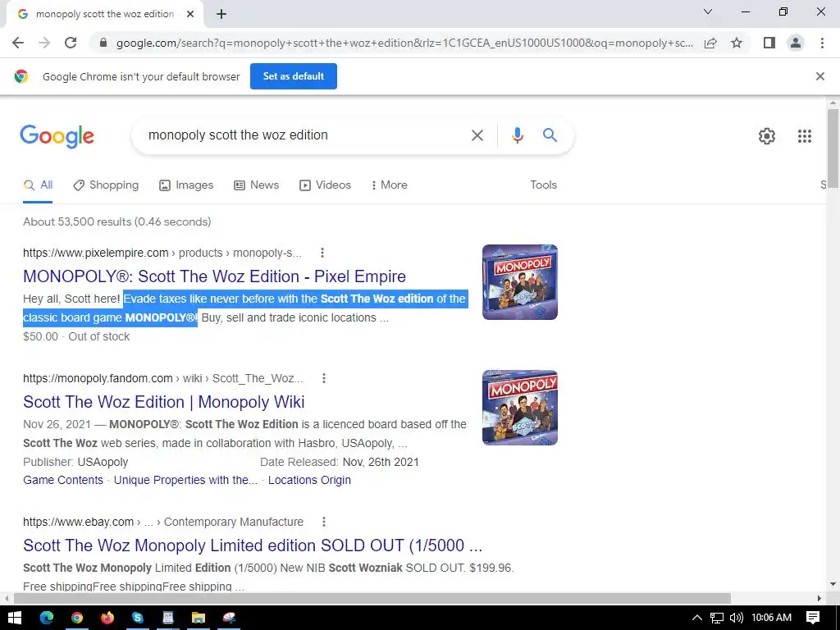Search by voice microphone icon
Viewport: 840px width, 630px height.
pyautogui.click(x=517, y=135)
